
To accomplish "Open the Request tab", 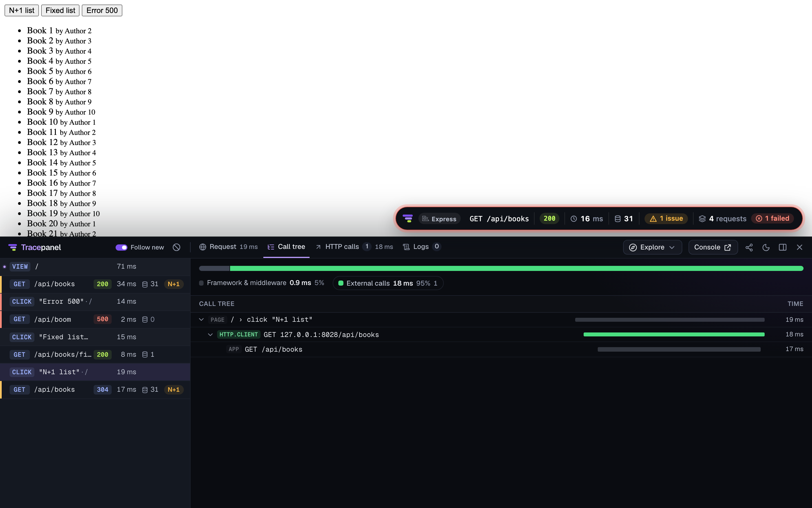I will (228, 247).
